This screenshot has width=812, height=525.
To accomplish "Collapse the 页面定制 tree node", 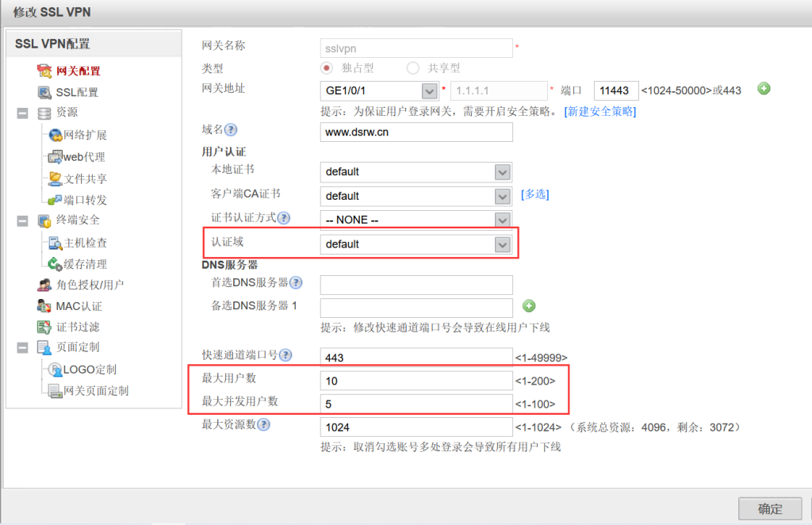I will 22,347.
